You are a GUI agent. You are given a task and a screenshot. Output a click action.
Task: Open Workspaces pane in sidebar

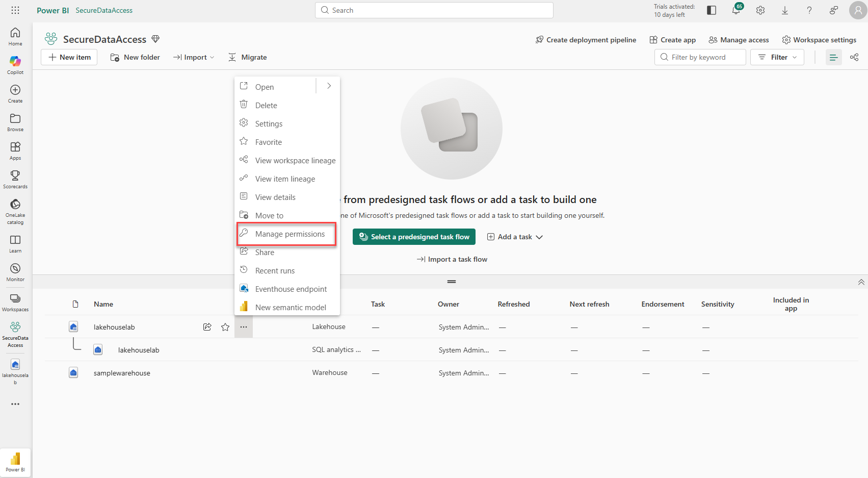(15, 303)
